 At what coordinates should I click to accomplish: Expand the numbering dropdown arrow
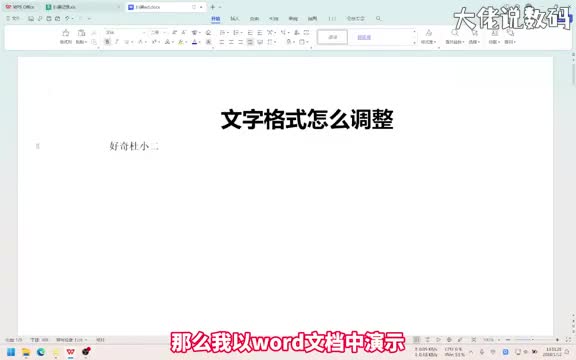point(241,33)
